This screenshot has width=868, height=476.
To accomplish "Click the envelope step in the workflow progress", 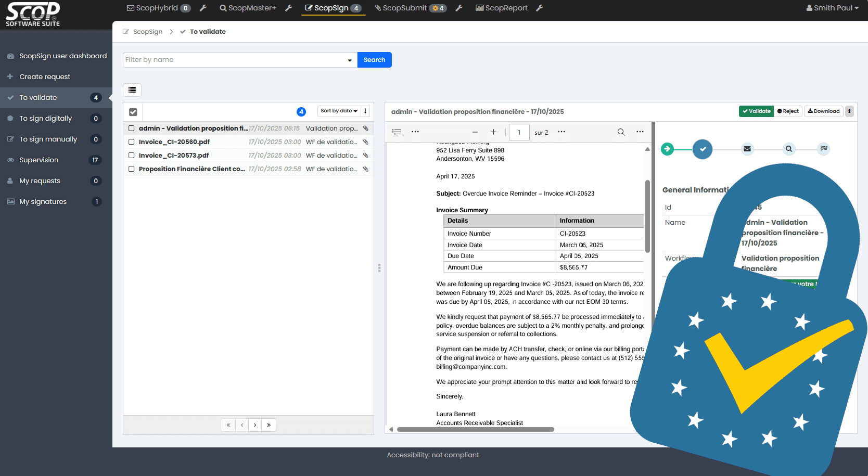I will [747, 149].
